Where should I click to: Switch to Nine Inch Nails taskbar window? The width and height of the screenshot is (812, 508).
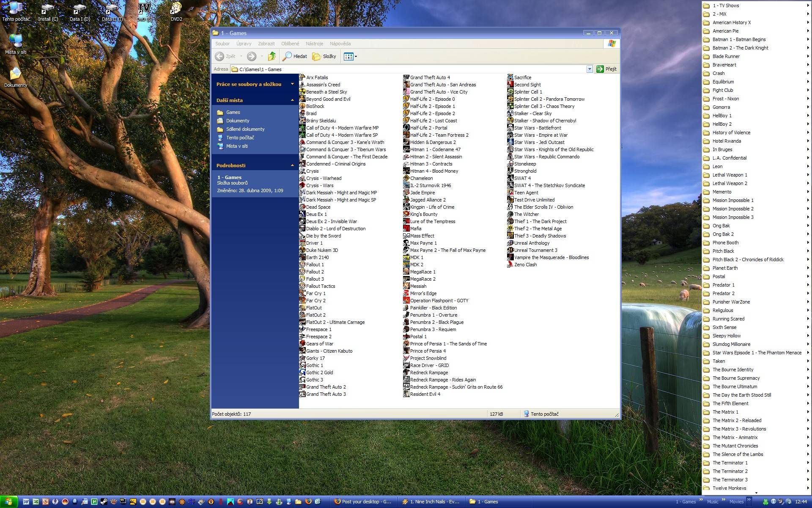tap(431, 502)
